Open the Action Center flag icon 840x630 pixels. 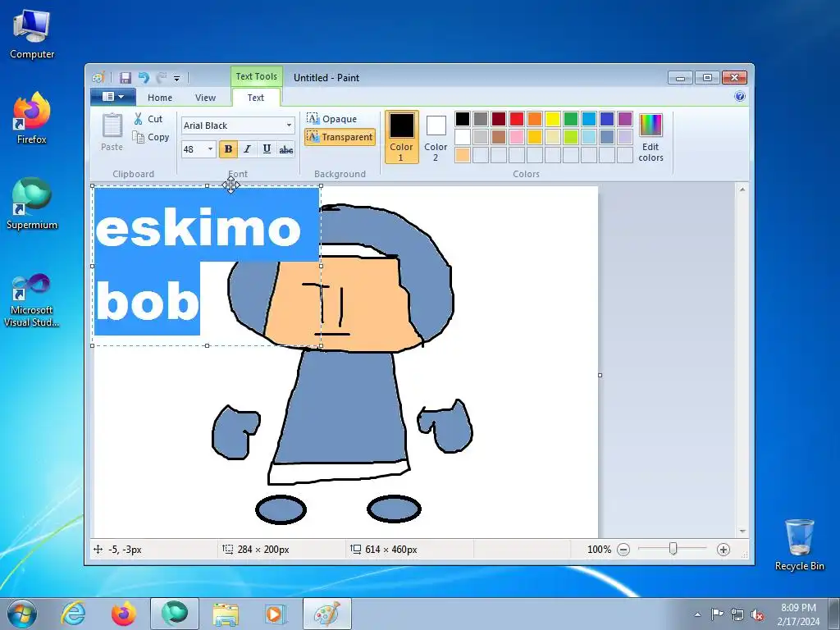tap(717, 614)
